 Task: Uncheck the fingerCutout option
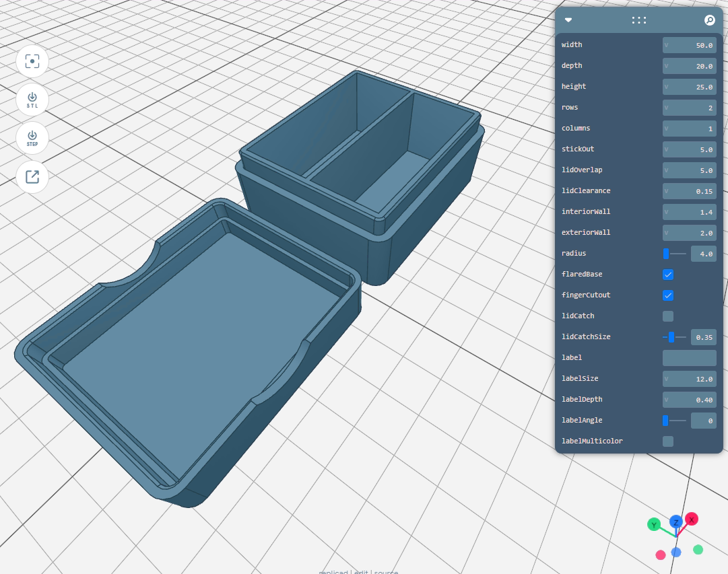(668, 295)
